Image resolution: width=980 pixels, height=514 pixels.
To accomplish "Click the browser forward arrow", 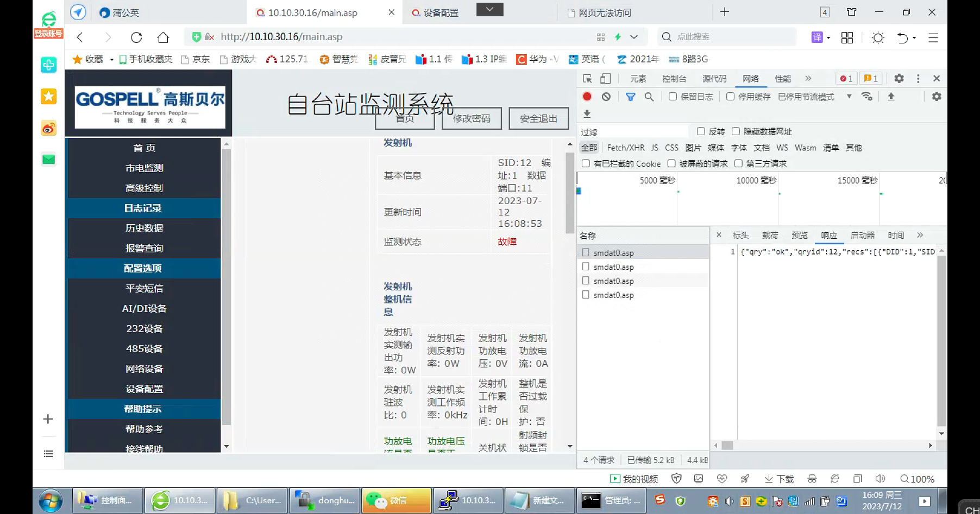I will point(108,37).
